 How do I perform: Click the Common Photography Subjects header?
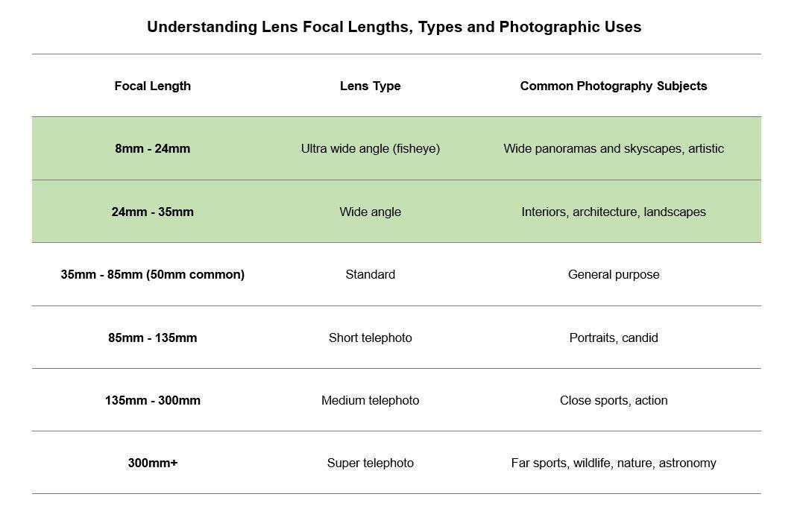click(x=613, y=86)
